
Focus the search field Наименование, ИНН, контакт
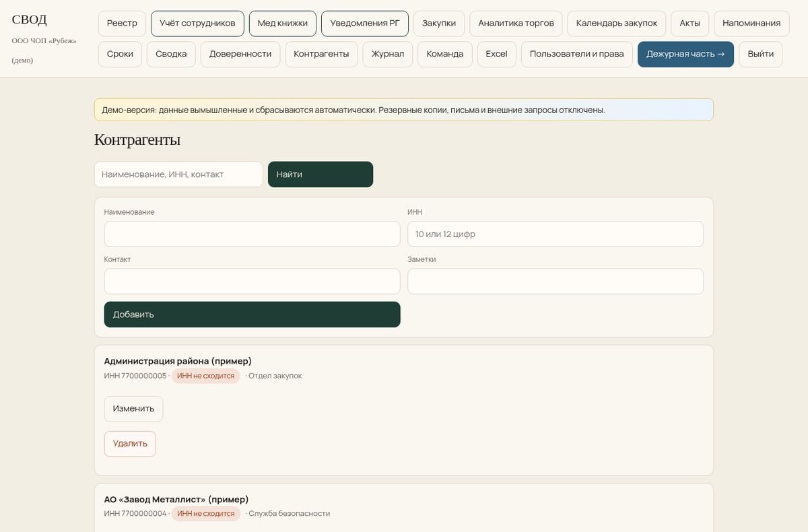pos(178,174)
